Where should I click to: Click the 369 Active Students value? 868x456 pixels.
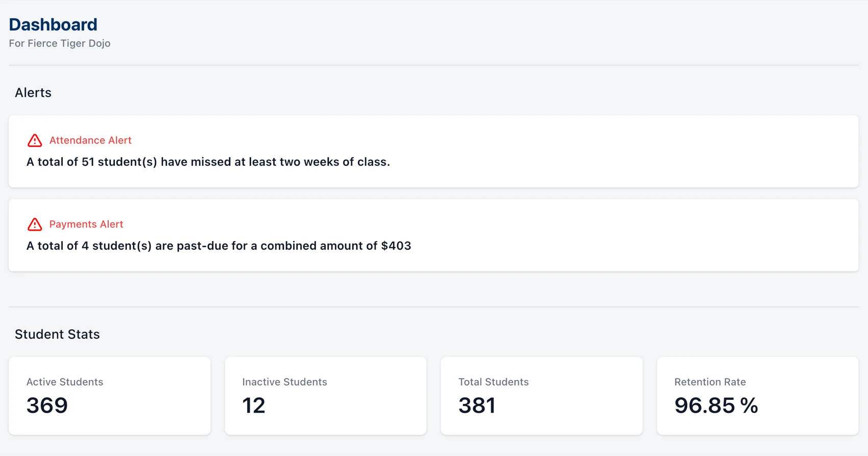pos(47,406)
